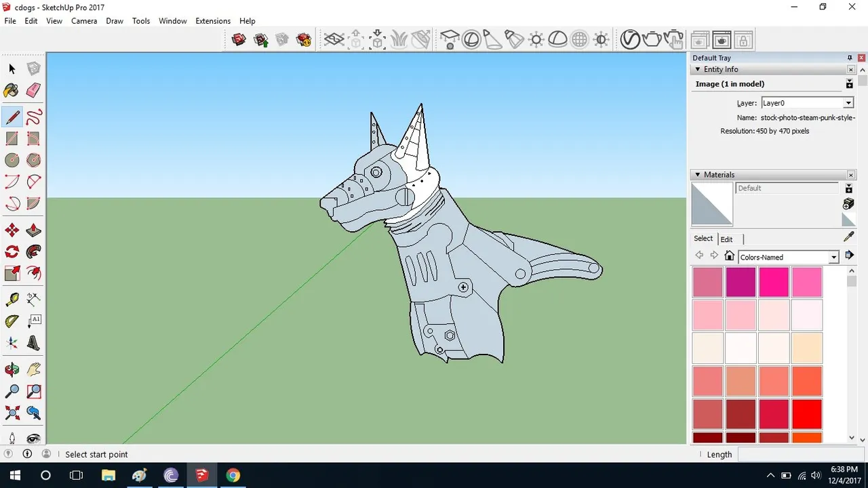
Task: Sample material with the eyedropper
Action: (848, 237)
